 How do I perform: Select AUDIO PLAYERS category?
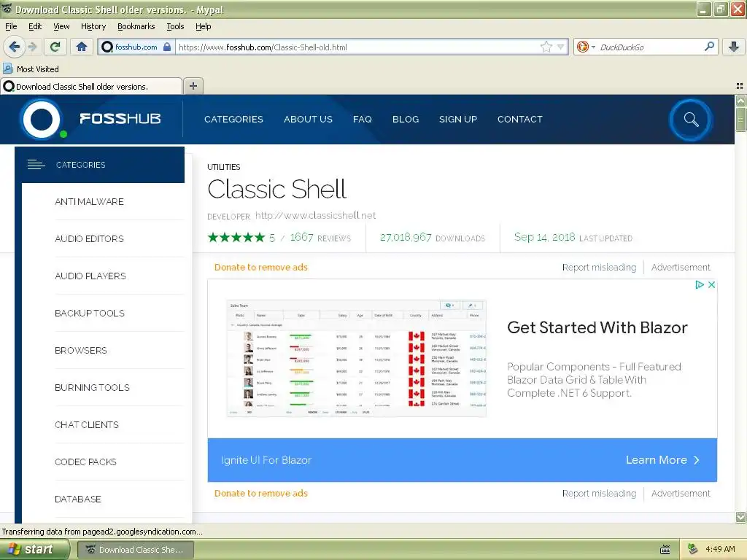(x=90, y=276)
